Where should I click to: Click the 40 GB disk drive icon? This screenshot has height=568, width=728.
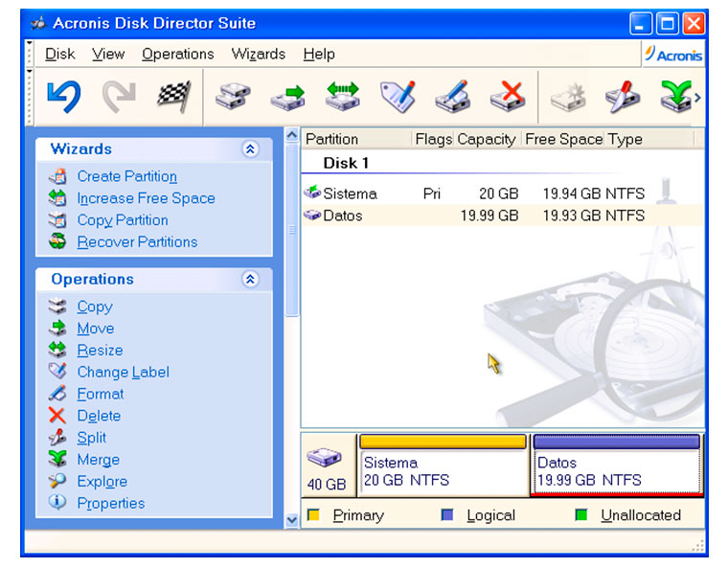[x=325, y=457]
